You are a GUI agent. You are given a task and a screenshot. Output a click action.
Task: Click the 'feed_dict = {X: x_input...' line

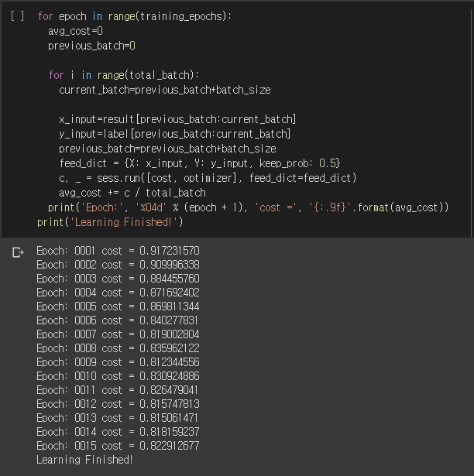pos(200,163)
